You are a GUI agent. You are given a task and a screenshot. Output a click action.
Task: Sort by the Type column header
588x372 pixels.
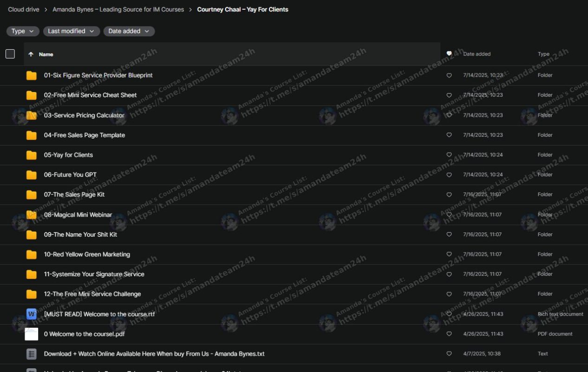543,54
